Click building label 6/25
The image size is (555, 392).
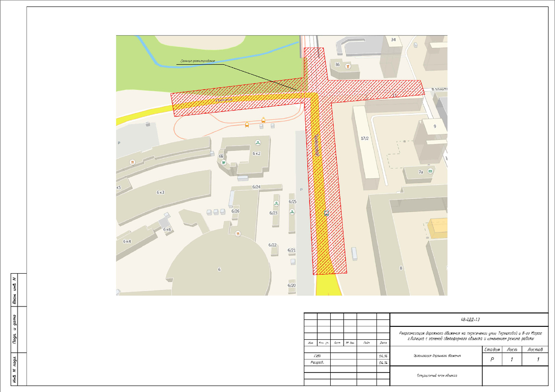[292, 202]
